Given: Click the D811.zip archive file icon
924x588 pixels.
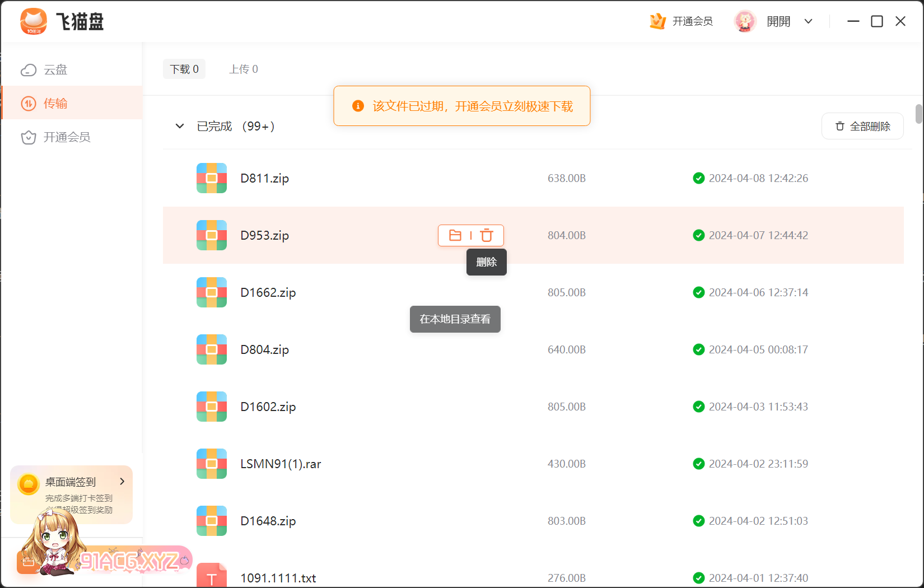Looking at the screenshot, I should (212, 178).
